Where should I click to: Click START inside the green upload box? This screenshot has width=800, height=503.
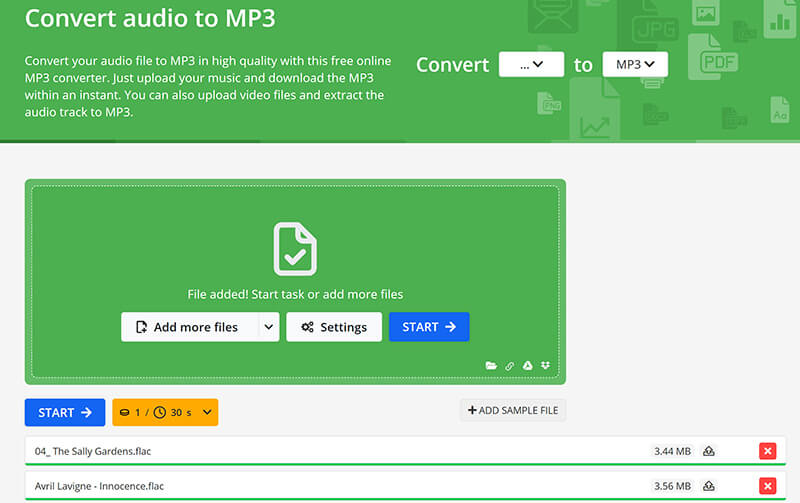tap(429, 327)
